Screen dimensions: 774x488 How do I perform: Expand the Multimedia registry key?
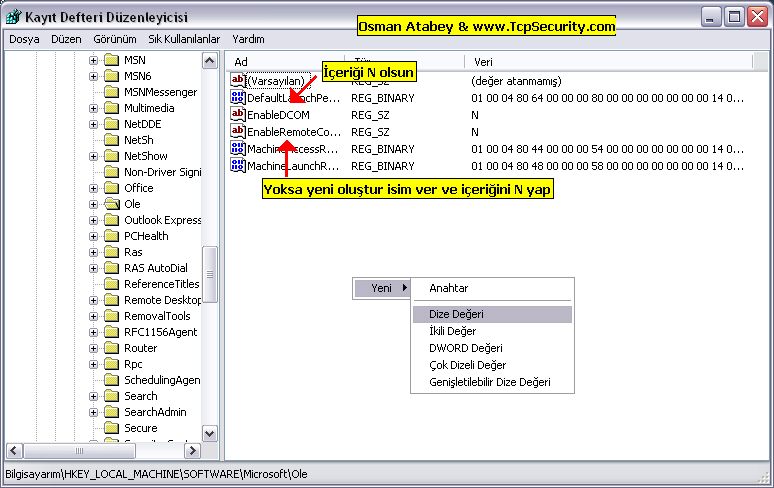[94, 108]
